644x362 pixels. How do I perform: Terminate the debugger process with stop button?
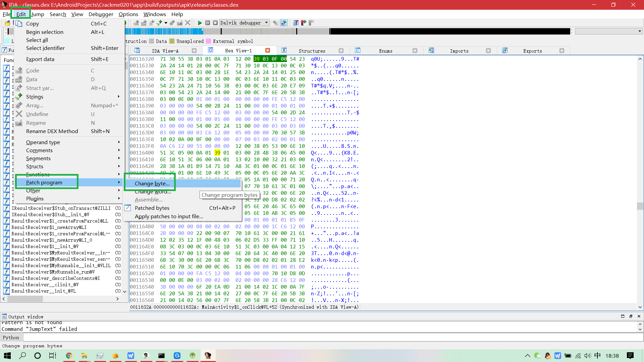[215, 23]
